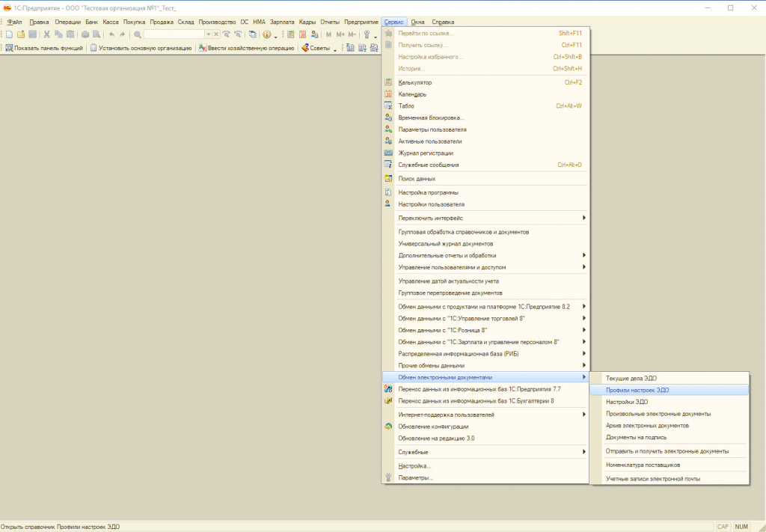Select Параметры... at menu bottom

[485, 478]
